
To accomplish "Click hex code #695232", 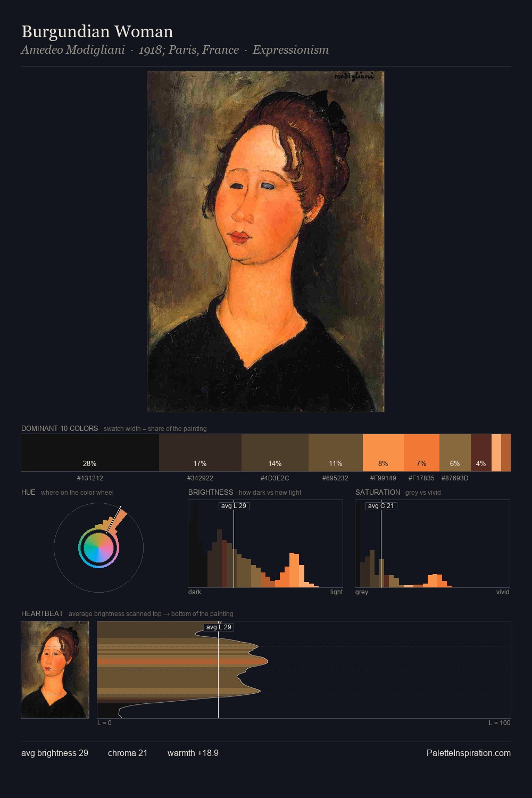I will pyautogui.click(x=335, y=478).
